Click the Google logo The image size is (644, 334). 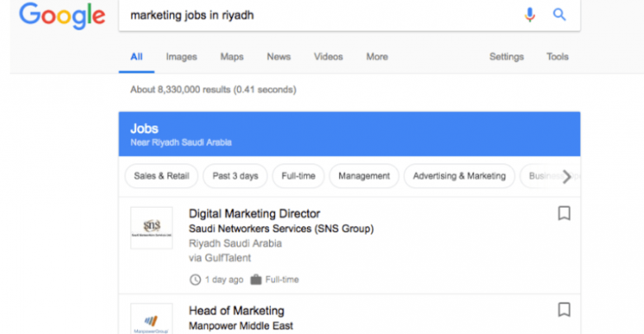pyautogui.click(x=62, y=16)
